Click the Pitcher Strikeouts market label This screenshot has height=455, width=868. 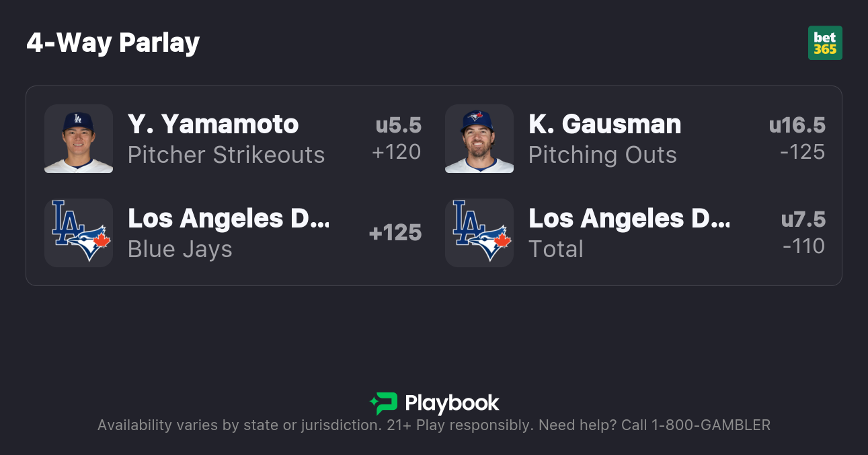click(226, 155)
